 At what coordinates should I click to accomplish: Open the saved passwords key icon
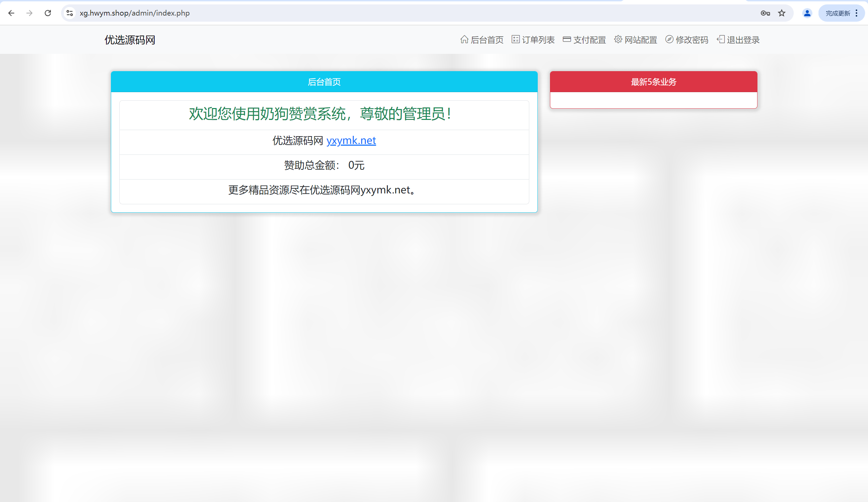765,13
